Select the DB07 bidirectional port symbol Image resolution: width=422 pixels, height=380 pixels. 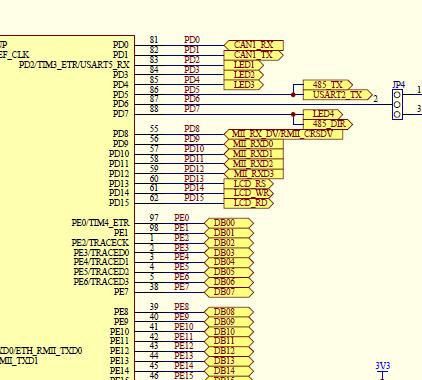pyautogui.click(x=229, y=292)
